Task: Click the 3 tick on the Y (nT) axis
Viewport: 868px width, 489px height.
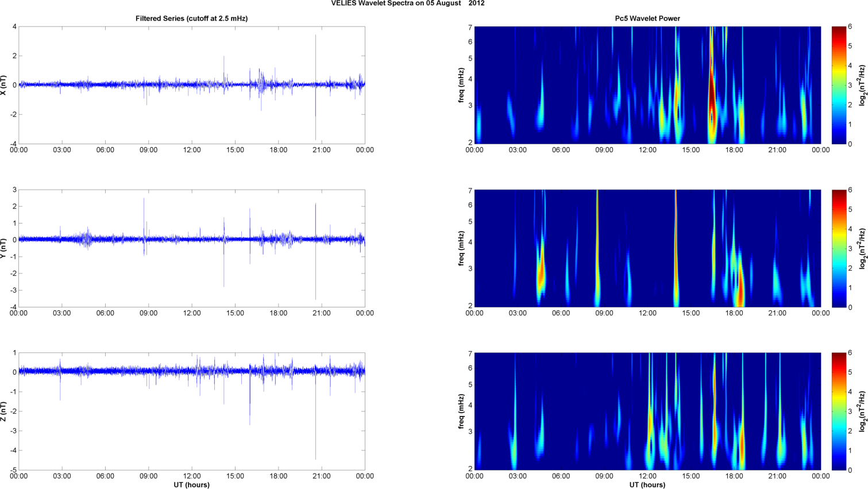Action: (15, 190)
